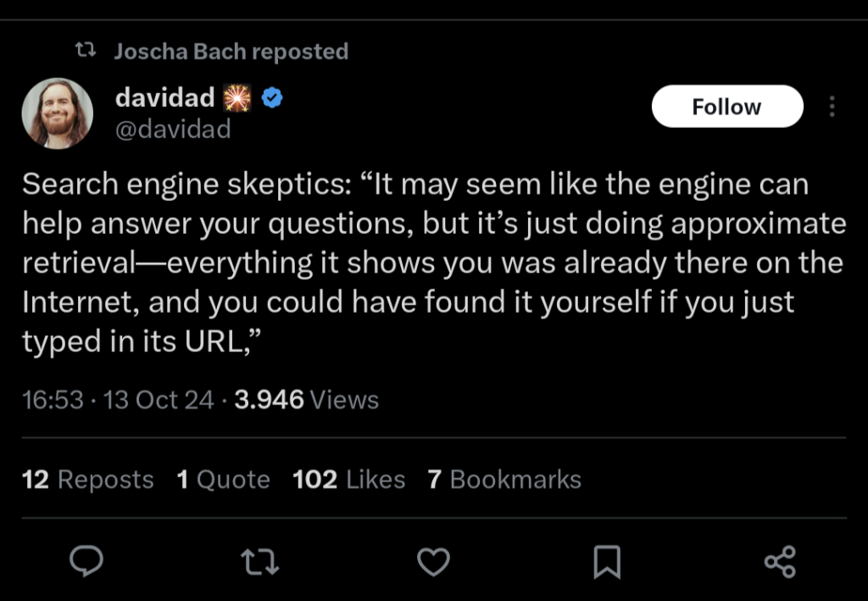868x601 pixels.
Task: Click the small repost icon beside Joscha Bach
Action: (86, 51)
